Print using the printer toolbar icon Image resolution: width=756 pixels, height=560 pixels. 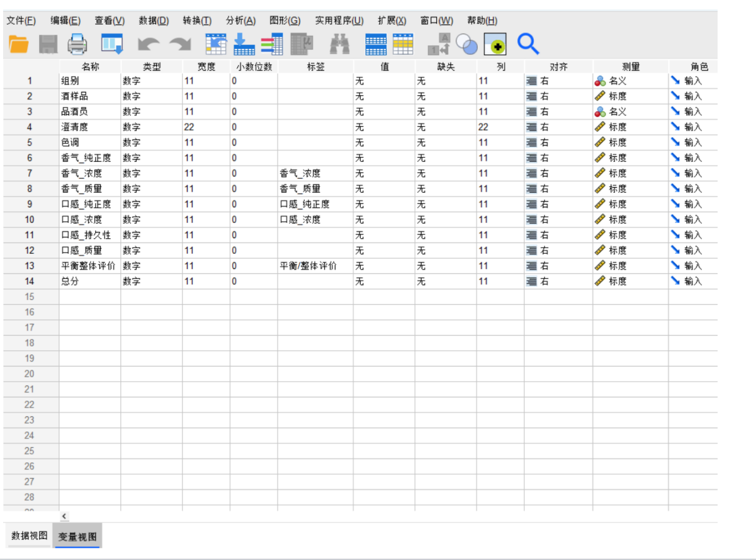click(78, 44)
